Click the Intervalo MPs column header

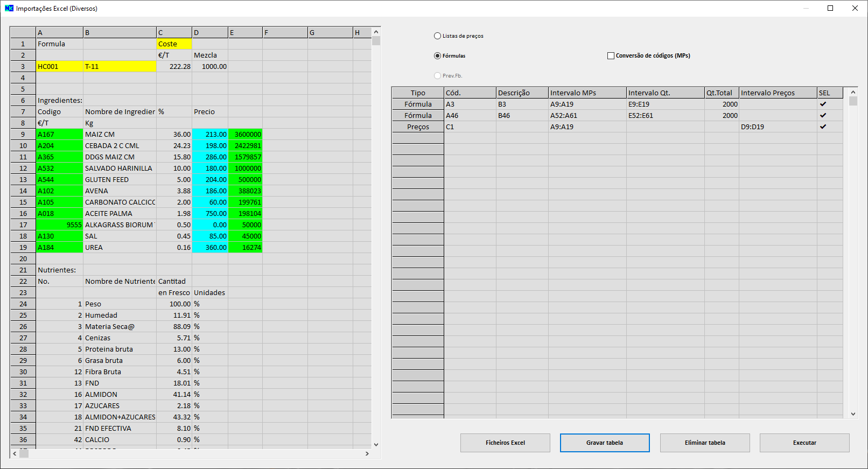point(587,93)
